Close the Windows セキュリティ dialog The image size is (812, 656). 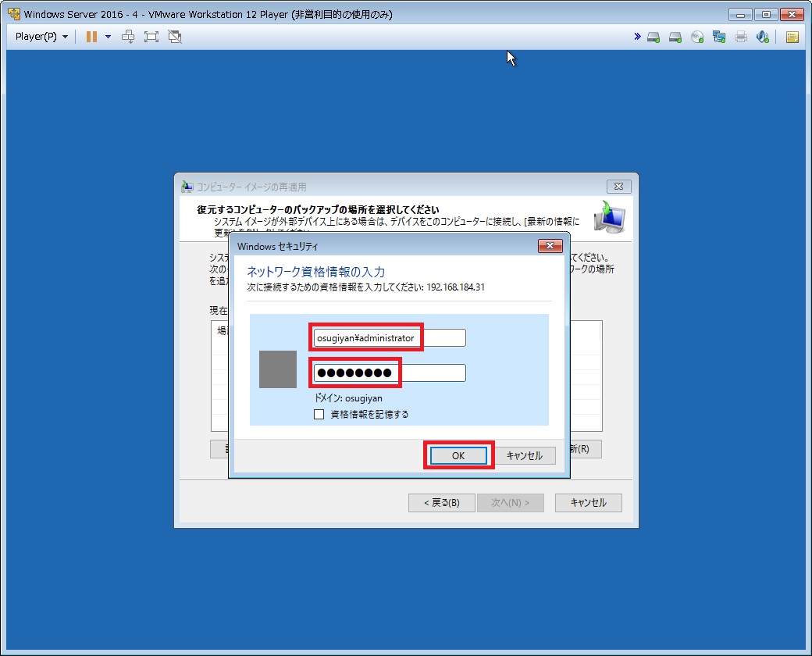[x=550, y=246]
